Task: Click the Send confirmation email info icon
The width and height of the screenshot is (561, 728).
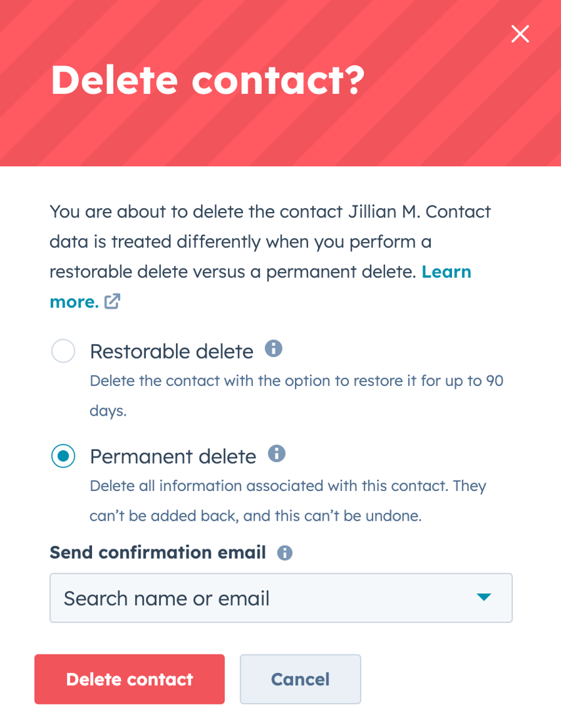Action: pos(284,553)
